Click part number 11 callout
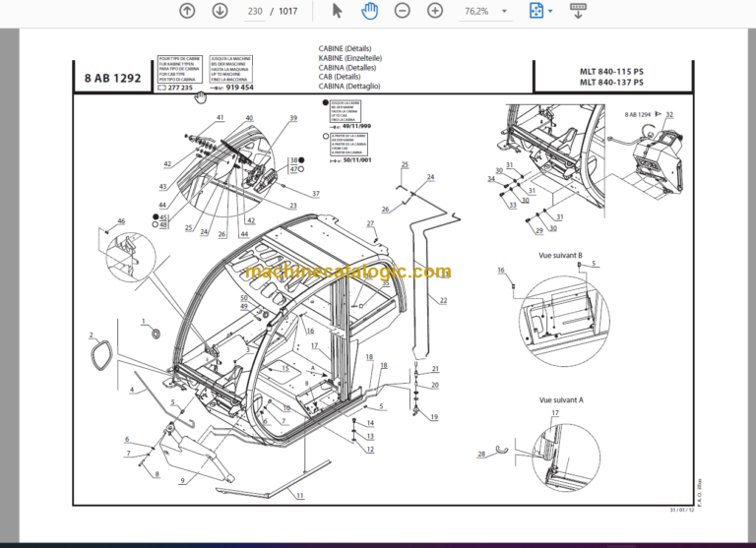756x548 pixels. [300, 496]
